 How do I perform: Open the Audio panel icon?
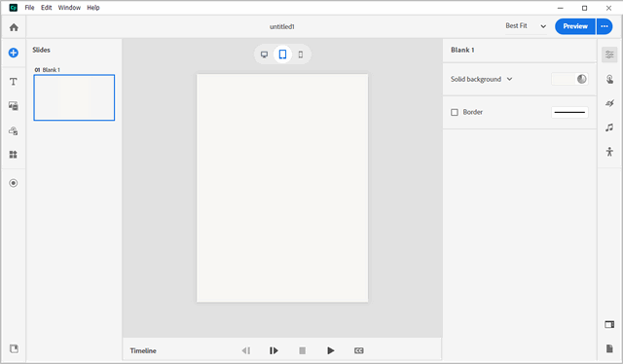coord(609,127)
